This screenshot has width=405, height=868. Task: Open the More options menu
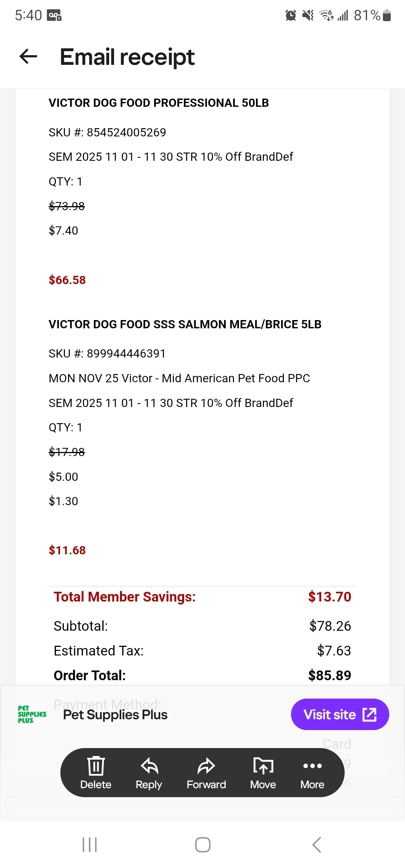312,772
